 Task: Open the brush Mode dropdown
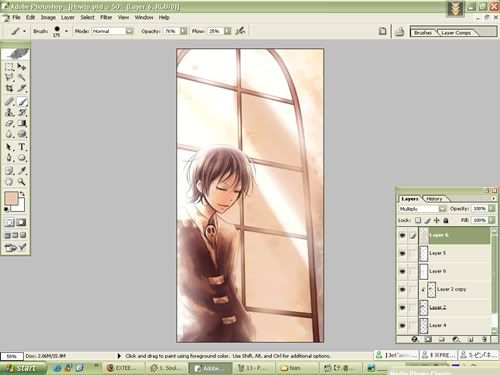coord(129,31)
